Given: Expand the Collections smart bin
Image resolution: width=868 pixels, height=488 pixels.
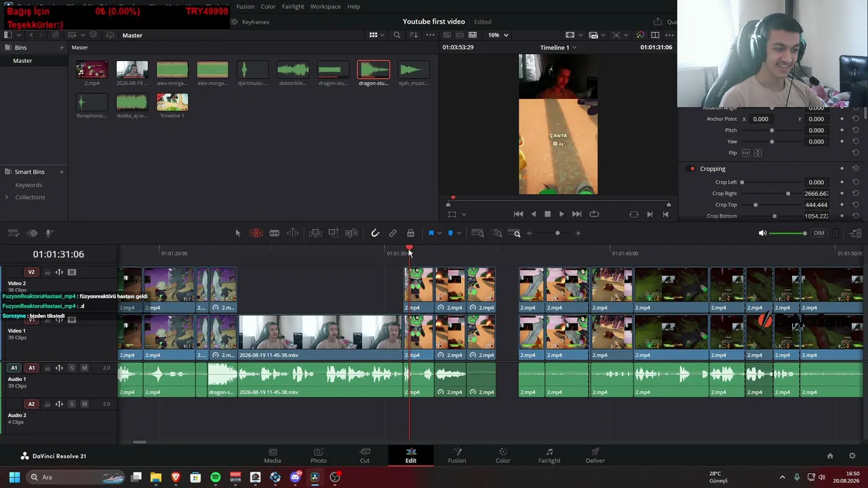Looking at the screenshot, I should pos(7,197).
